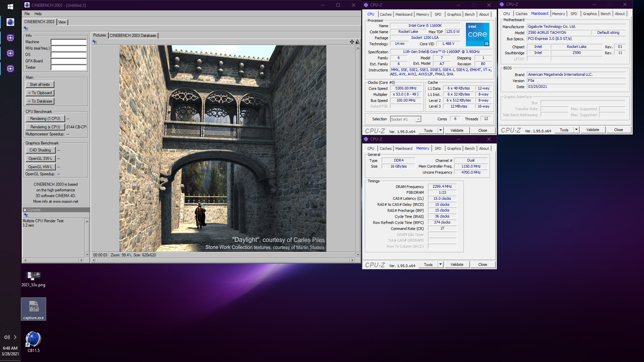Run Rendering (x CPU) benchmark

point(45,127)
